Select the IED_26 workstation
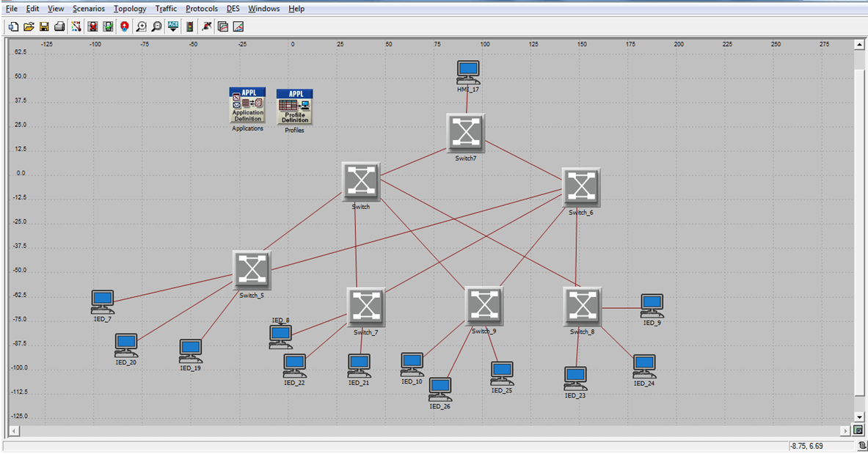 click(x=440, y=389)
